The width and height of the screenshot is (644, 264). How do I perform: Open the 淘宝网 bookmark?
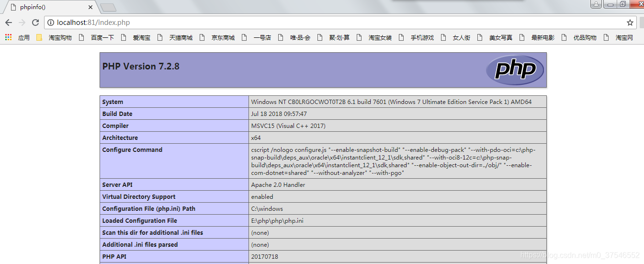click(618, 37)
